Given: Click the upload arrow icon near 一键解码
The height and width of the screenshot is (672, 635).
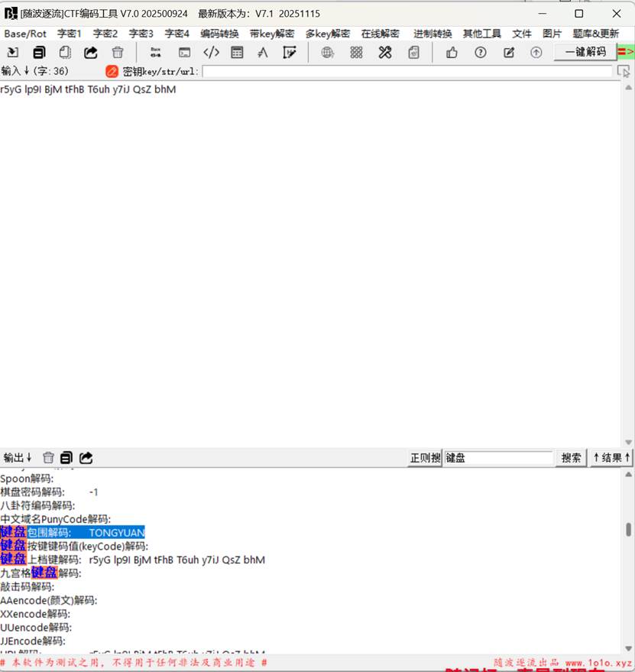Looking at the screenshot, I should 536,52.
